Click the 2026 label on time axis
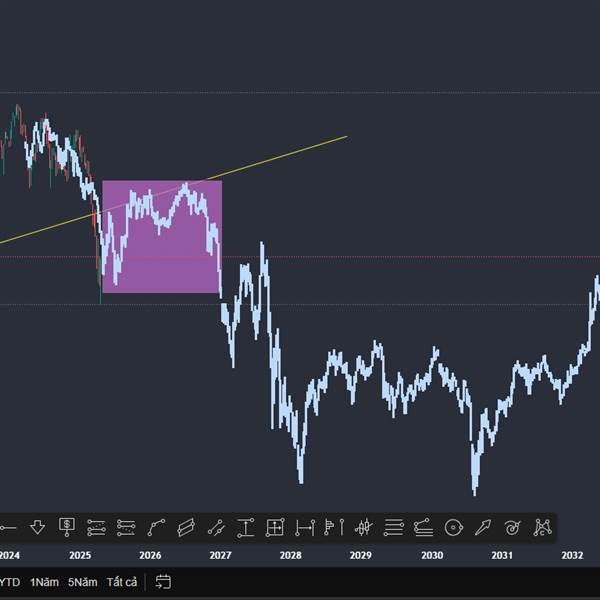The height and width of the screenshot is (600, 600). 150,555
